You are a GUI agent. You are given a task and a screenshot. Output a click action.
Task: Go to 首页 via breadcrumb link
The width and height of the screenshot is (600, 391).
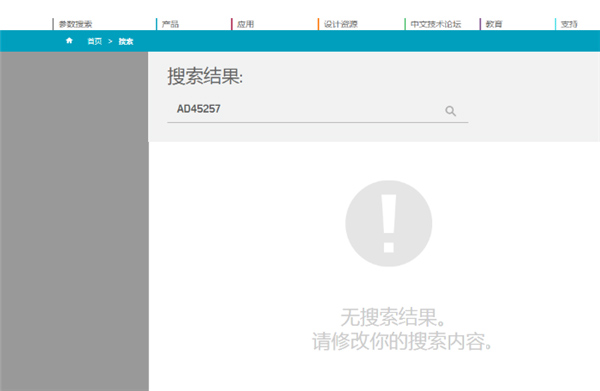95,41
